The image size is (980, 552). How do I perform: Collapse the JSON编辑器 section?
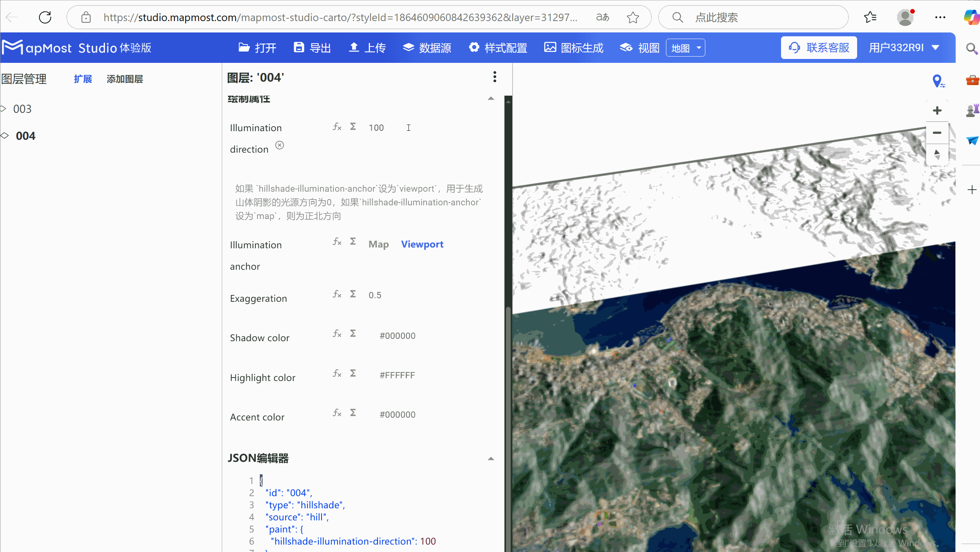490,458
